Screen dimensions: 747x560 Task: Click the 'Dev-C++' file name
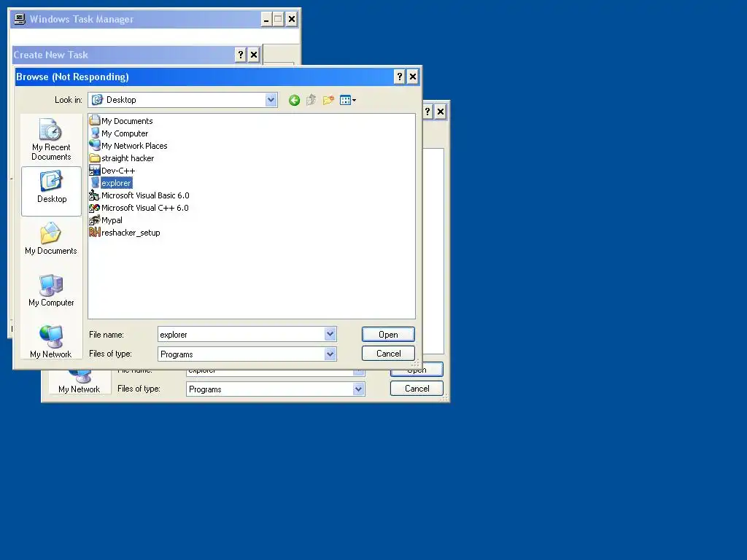(118, 171)
